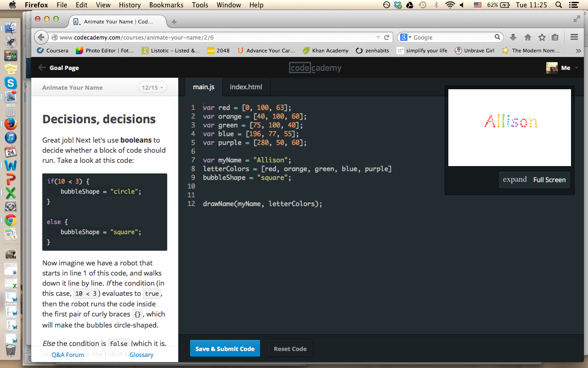Click Save & Submit Code button
Screen dimensions: 588x368
tap(225, 349)
